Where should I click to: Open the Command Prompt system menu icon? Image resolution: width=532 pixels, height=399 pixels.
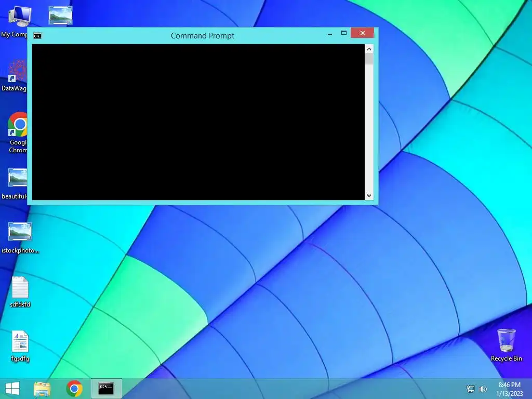click(37, 36)
